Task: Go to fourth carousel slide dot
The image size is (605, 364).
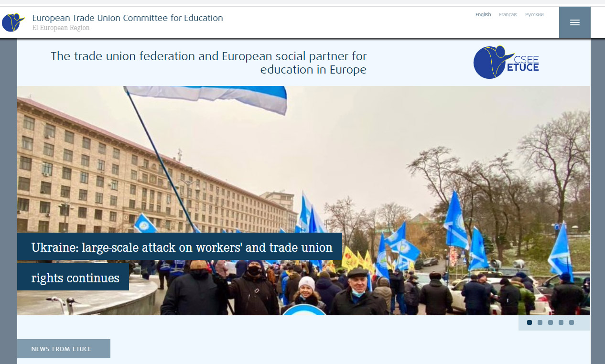Action: [561, 322]
